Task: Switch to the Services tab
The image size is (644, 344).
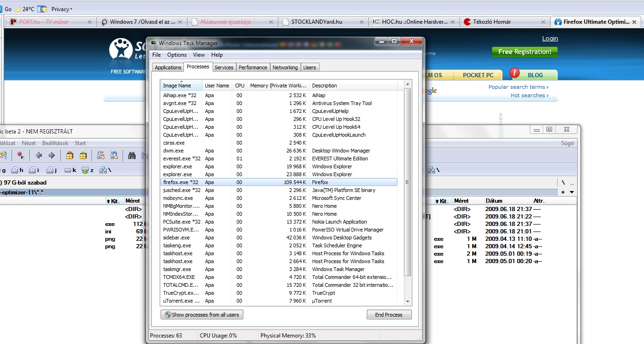Action: coord(224,67)
